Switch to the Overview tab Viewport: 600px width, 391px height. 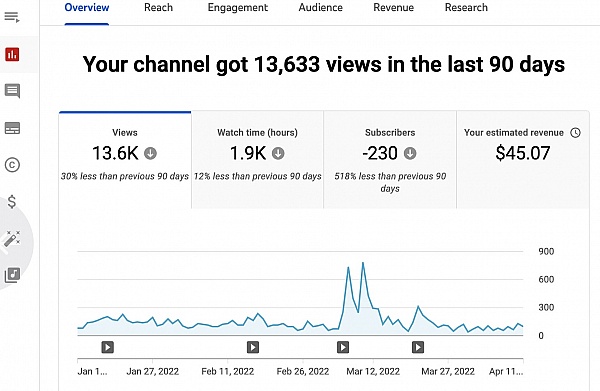click(x=87, y=8)
